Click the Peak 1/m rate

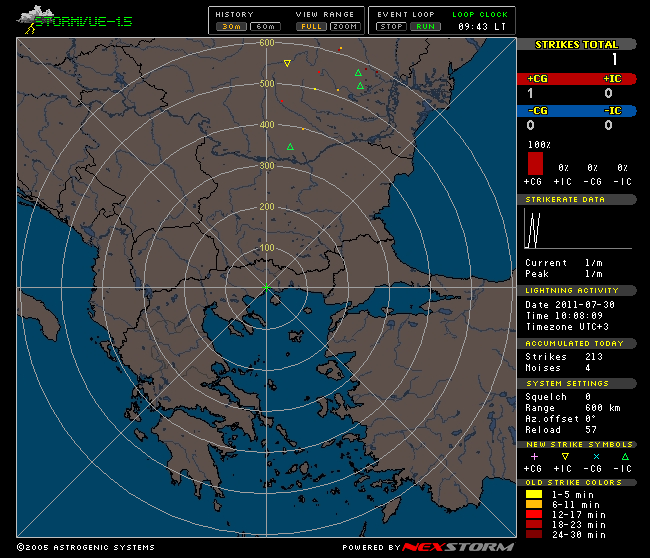click(564, 274)
